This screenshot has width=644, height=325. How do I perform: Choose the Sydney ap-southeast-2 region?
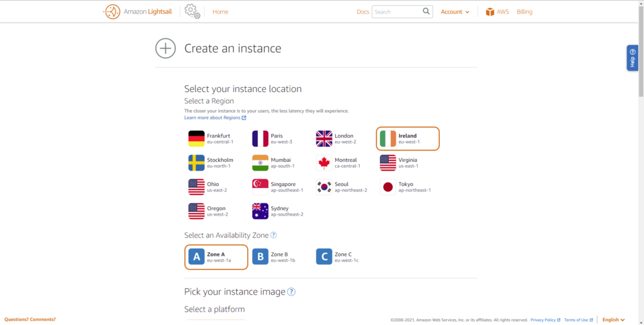280,212
